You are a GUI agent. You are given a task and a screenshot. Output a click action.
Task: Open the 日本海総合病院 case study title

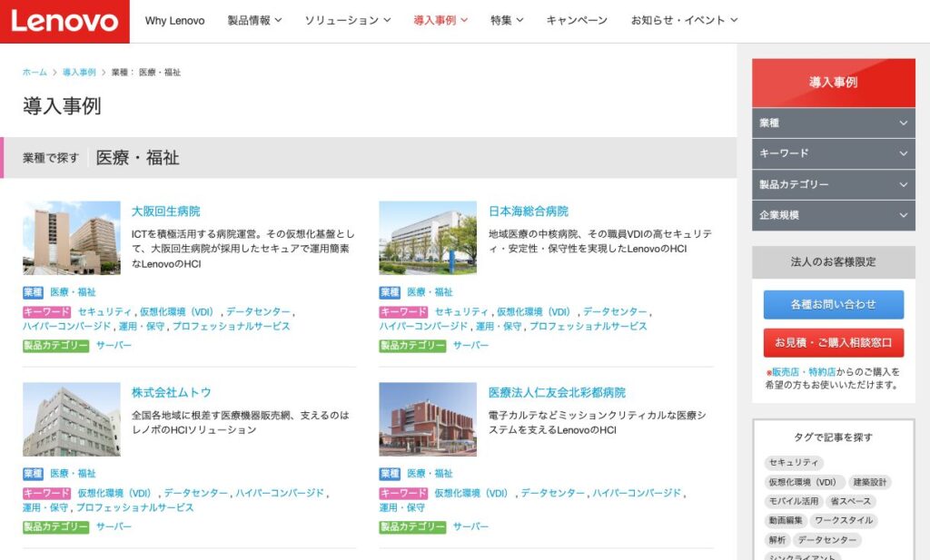528,211
